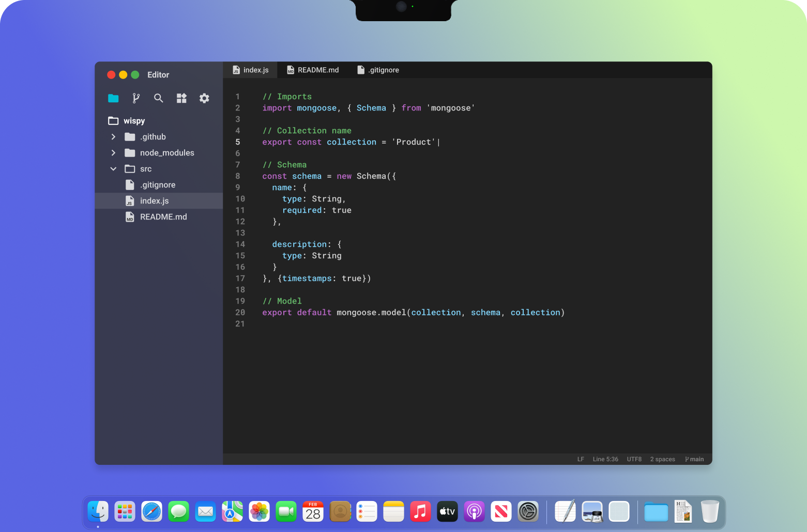Click the 'mongoose' import string
807x532 pixels.
coord(451,108)
